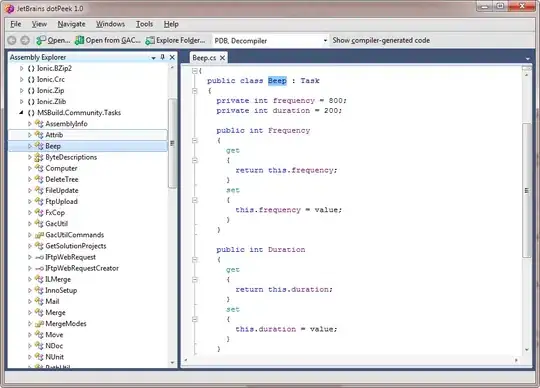540x388 pixels.
Task: Collapse the Duration property fold marker
Action: [x=195, y=260]
